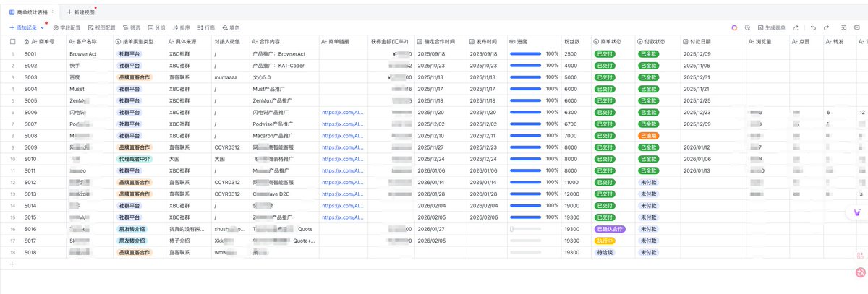This screenshot has width=868, height=294.
Task: Select the 快手 customer name cell
Action: tap(90, 66)
